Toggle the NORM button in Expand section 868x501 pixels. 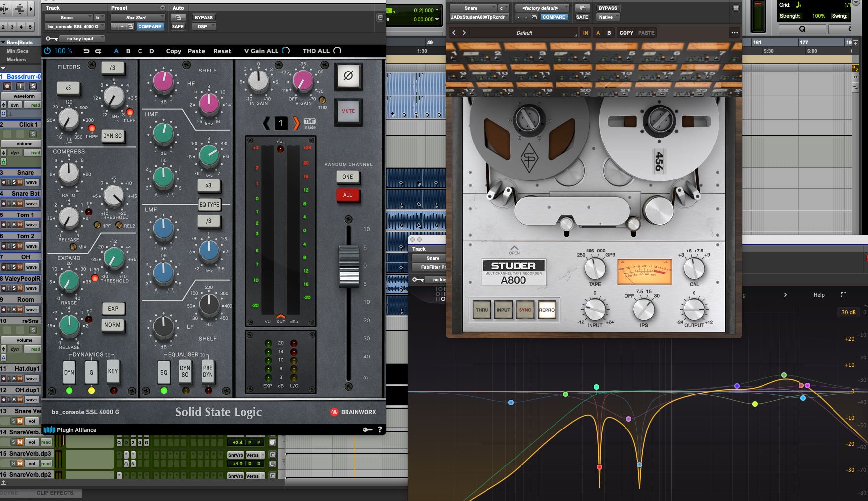(112, 325)
